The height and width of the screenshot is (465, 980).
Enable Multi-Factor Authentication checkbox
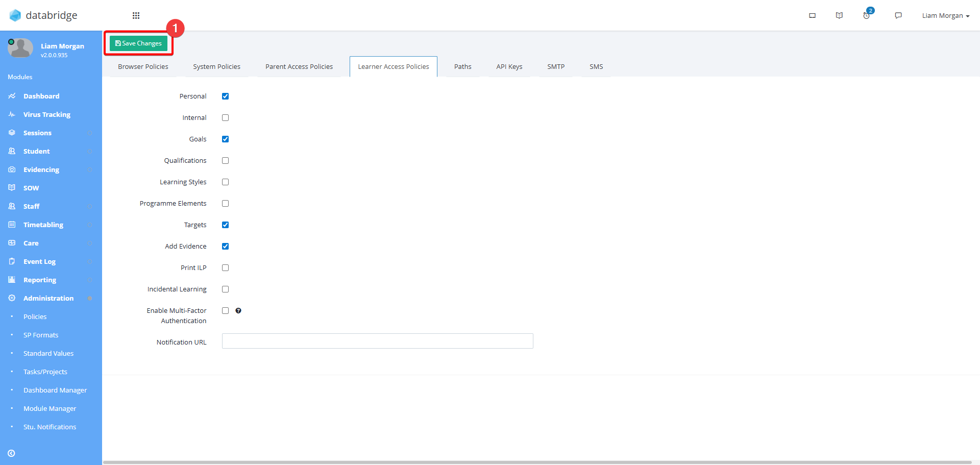click(225, 310)
